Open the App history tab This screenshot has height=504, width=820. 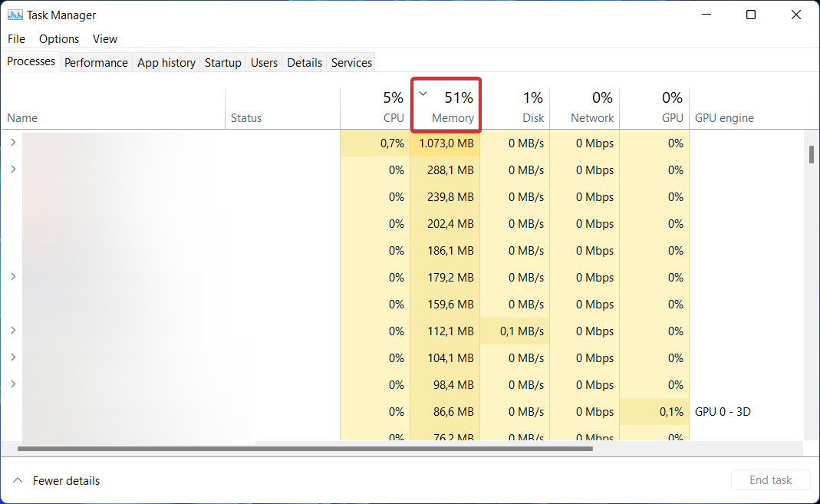pos(166,62)
